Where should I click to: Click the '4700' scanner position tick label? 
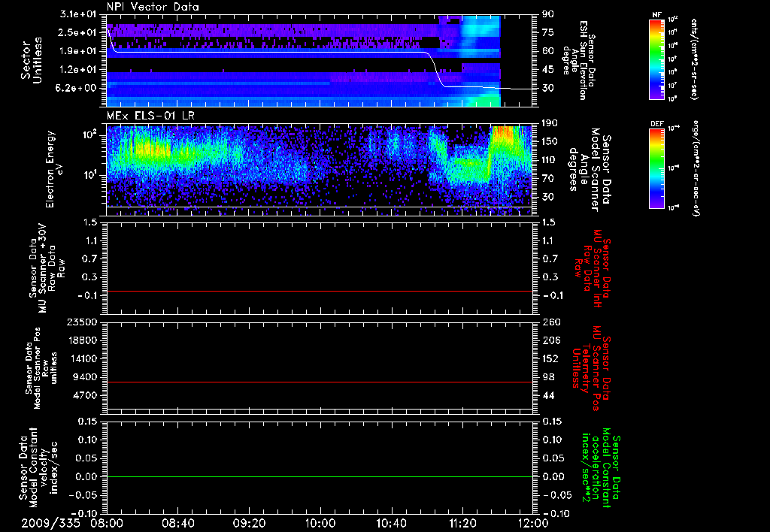pos(86,395)
